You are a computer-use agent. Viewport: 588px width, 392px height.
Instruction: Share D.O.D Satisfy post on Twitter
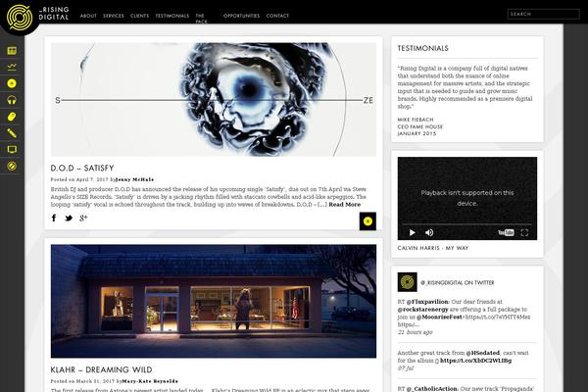tap(69, 218)
